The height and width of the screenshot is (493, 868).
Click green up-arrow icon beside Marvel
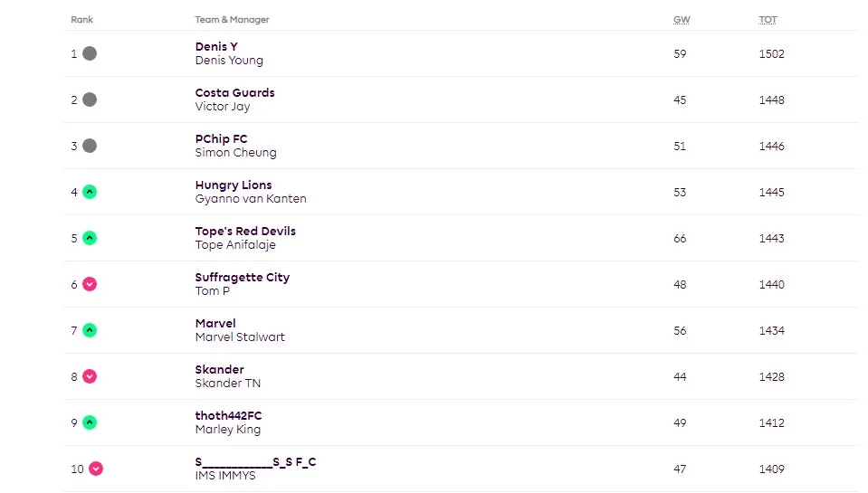click(x=90, y=330)
